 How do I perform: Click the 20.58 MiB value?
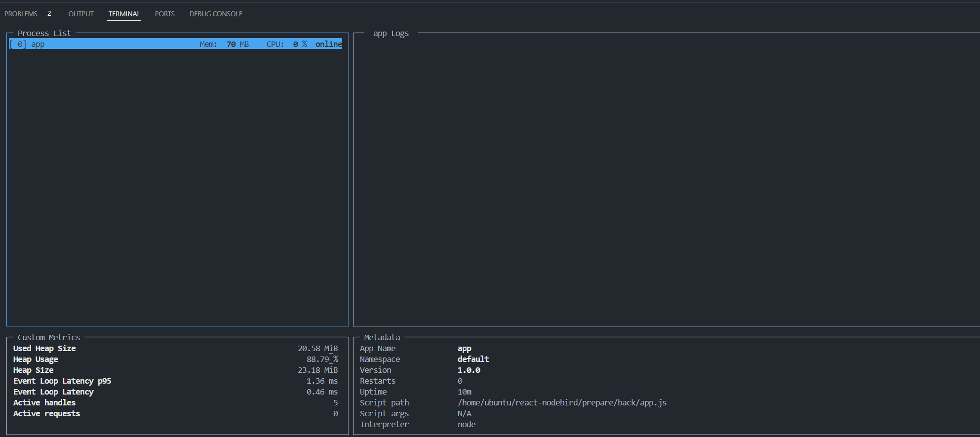pos(318,348)
